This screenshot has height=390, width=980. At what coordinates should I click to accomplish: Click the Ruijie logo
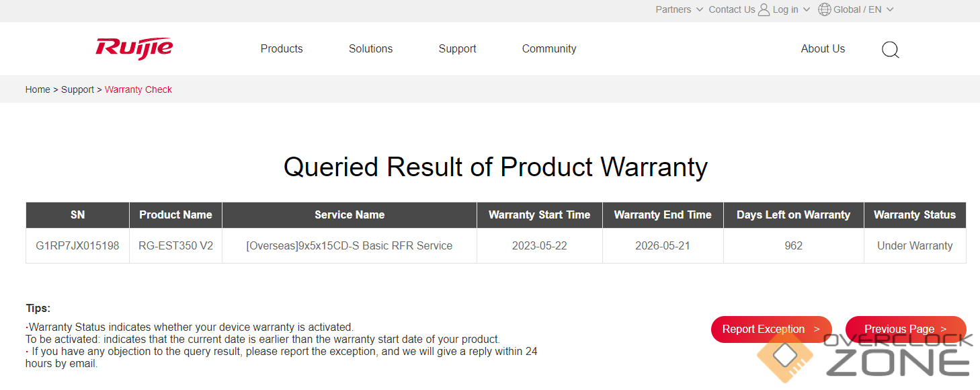[134, 48]
